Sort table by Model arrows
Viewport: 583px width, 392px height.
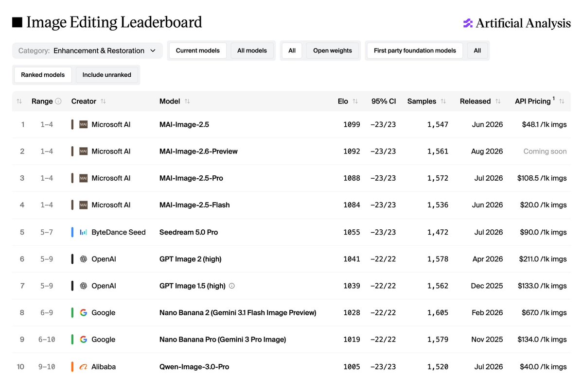point(187,101)
